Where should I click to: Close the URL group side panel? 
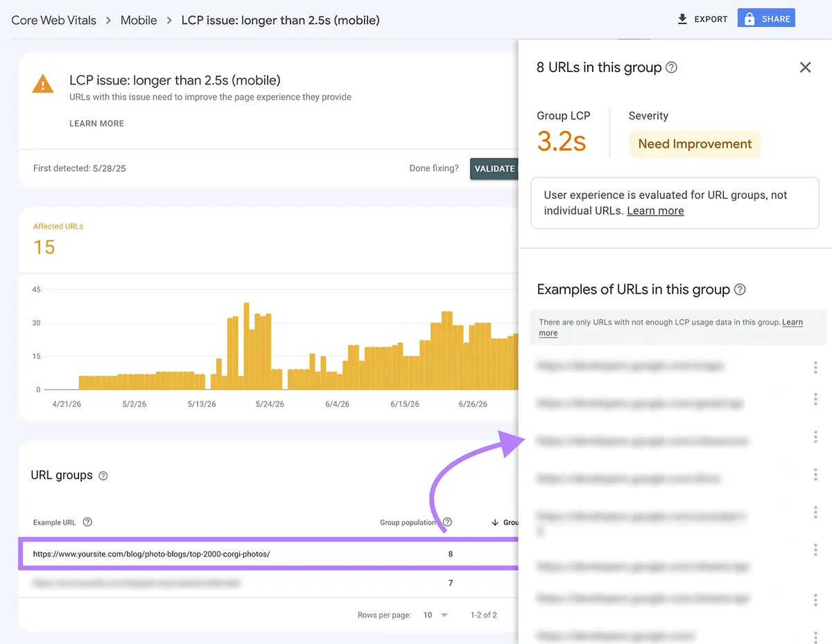point(805,67)
